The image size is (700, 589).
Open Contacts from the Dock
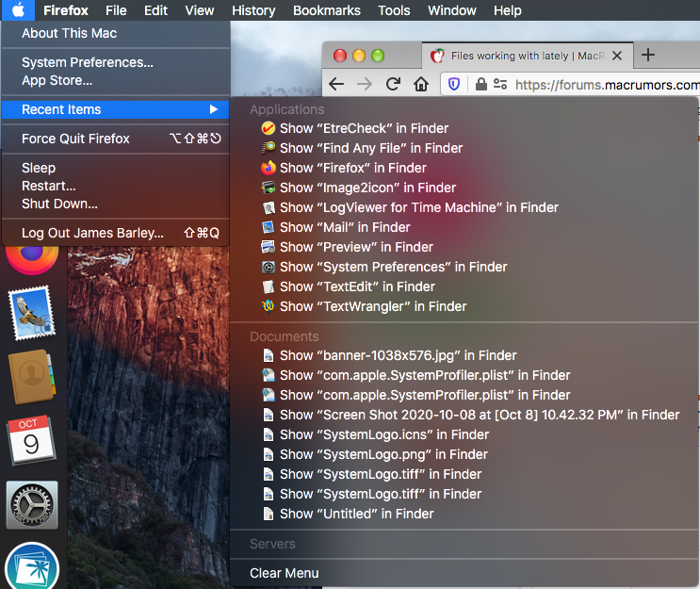point(32,377)
